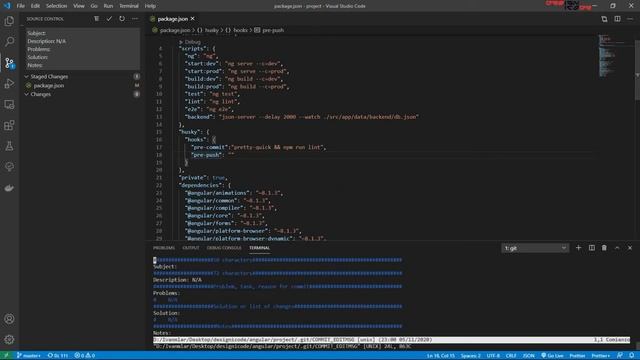The image size is (640, 360).
Task: Maximize the panel with chevron-up icon
Action: (617, 248)
